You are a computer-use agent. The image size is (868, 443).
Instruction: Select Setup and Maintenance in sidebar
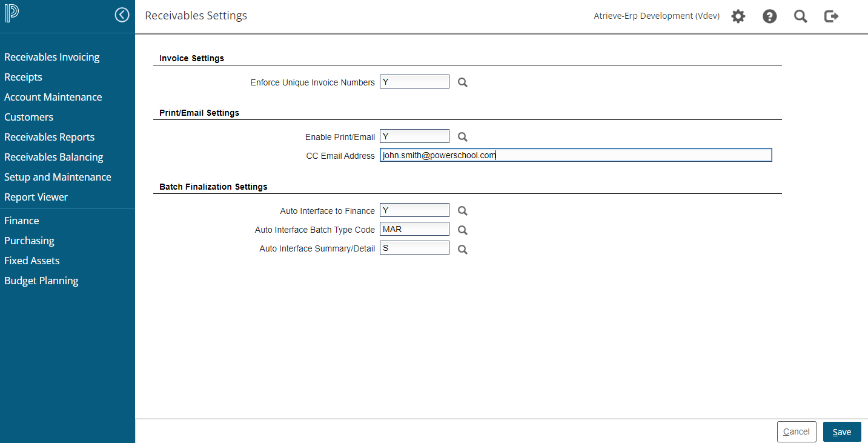58,177
